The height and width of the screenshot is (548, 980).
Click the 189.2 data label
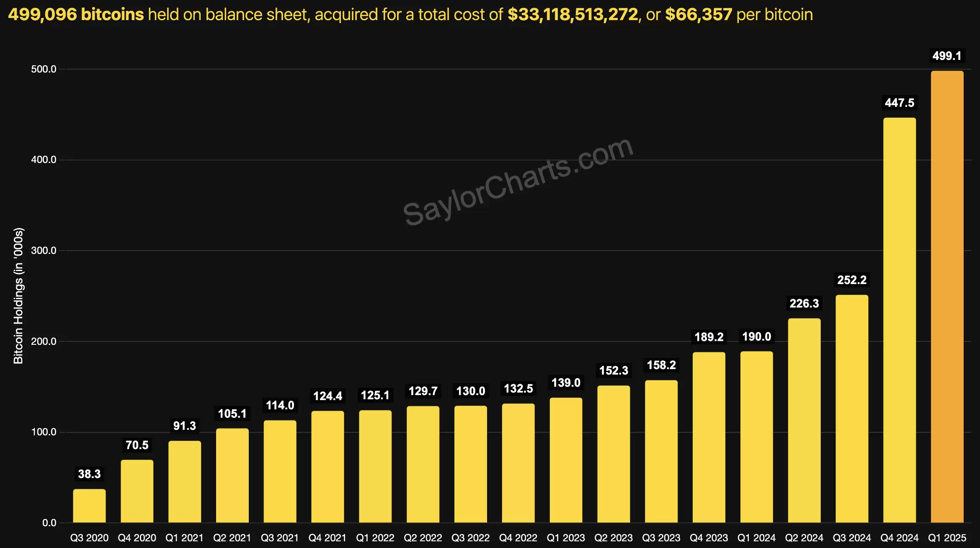pyautogui.click(x=709, y=337)
